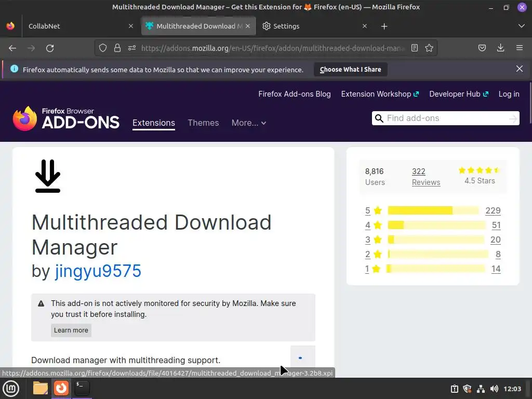This screenshot has width=532, height=399.
Task: Open Extension Workshop link
Action: click(x=380, y=94)
